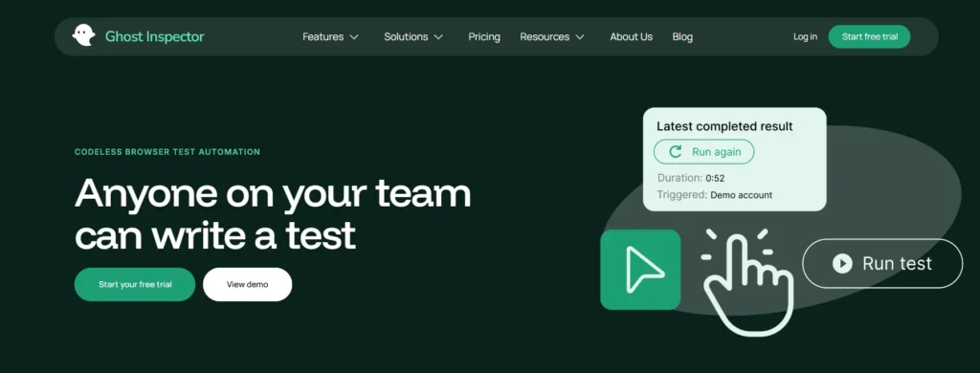
Task: Click the Run again button
Action: 703,152
